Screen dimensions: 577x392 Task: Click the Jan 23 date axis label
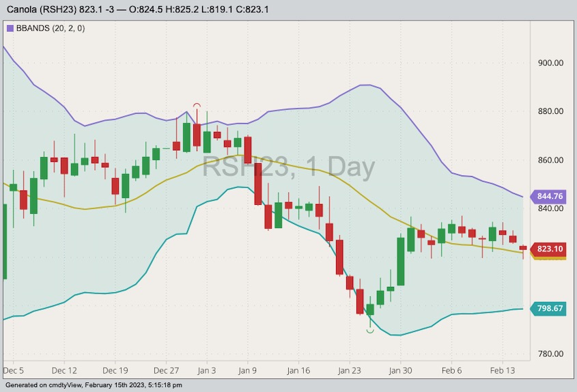pos(349,370)
